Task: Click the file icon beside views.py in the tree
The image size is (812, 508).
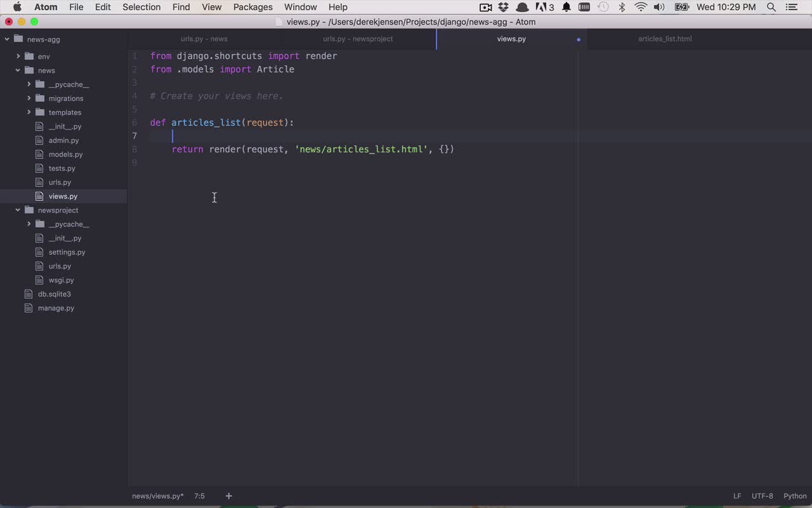Action: (x=40, y=196)
